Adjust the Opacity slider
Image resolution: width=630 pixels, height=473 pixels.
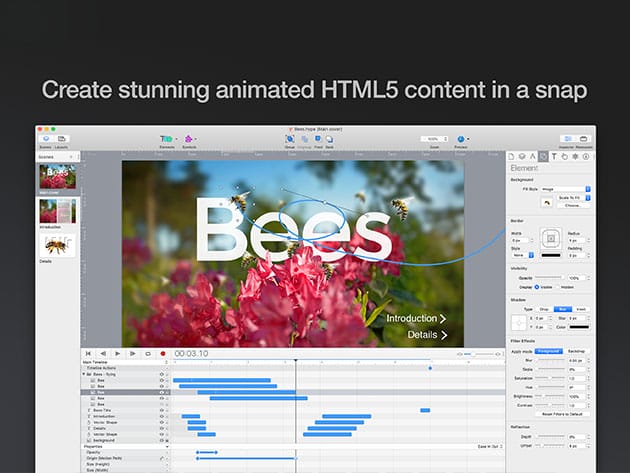[x=550, y=277]
